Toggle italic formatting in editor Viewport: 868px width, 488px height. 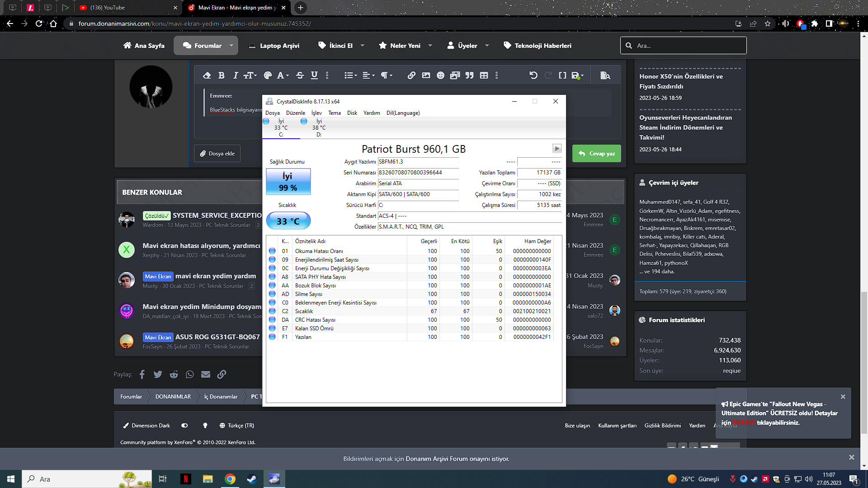[236, 75]
